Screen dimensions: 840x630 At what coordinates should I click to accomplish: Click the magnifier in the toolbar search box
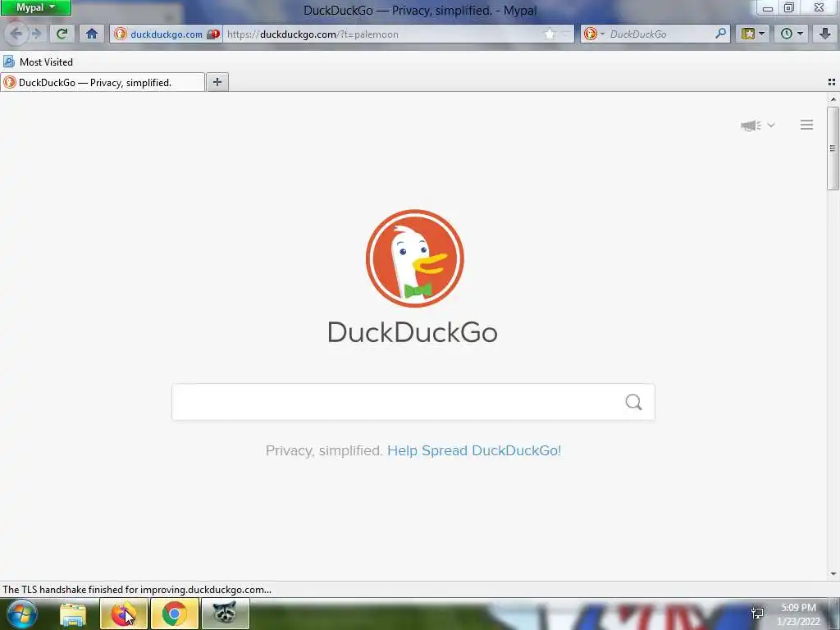(x=720, y=34)
